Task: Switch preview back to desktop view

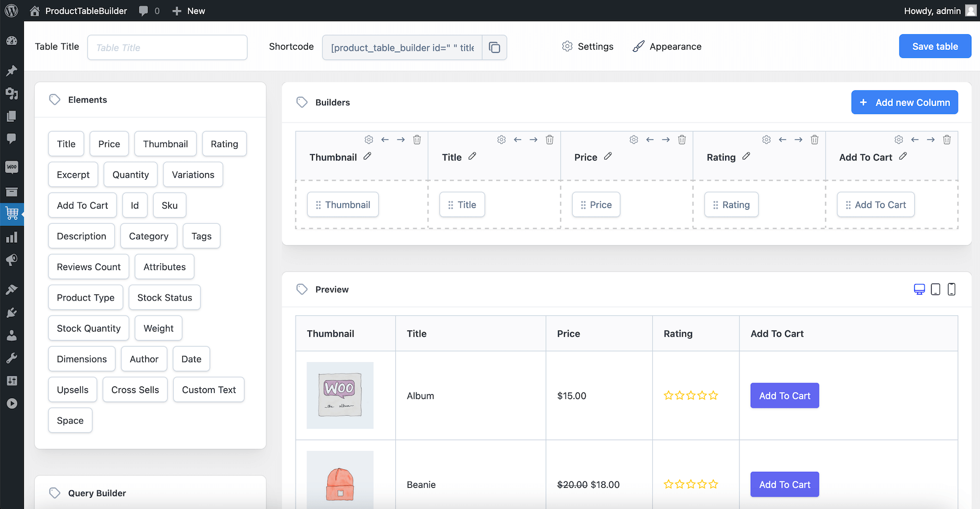Action: pos(920,289)
